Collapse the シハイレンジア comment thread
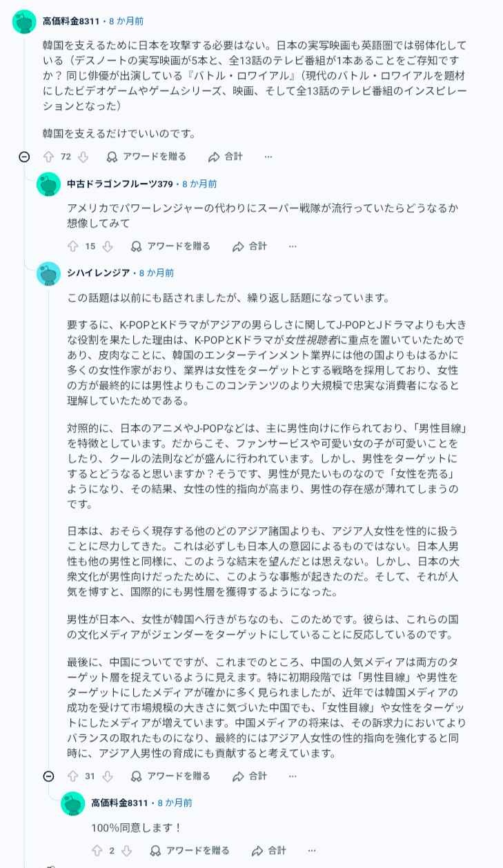503x868 pixels. click(x=48, y=776)
